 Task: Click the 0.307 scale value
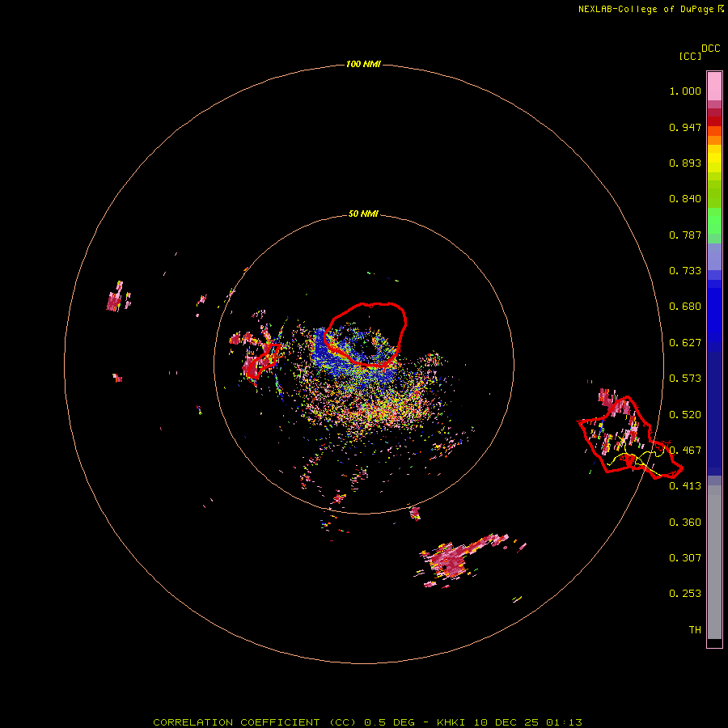click(685, 558)
